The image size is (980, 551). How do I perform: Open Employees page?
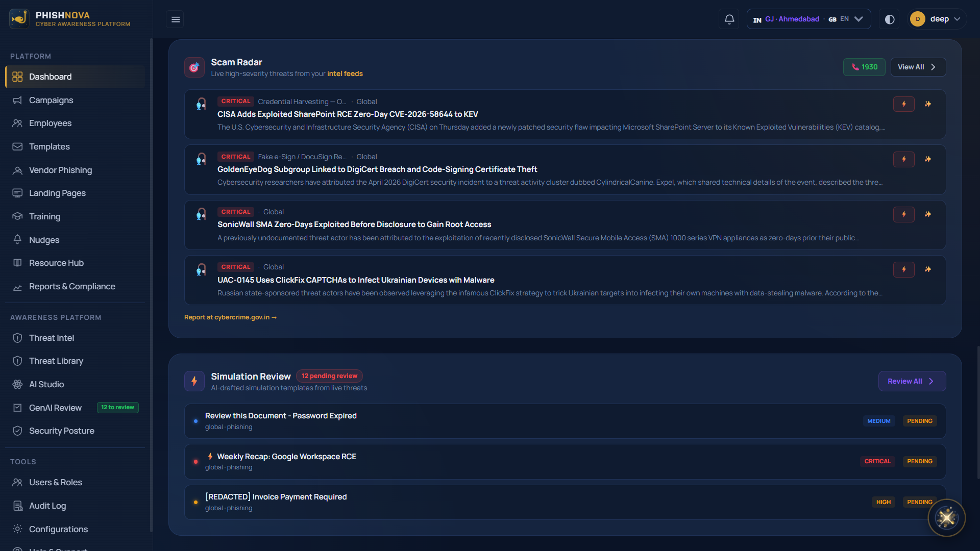click(x=75, y=123)
